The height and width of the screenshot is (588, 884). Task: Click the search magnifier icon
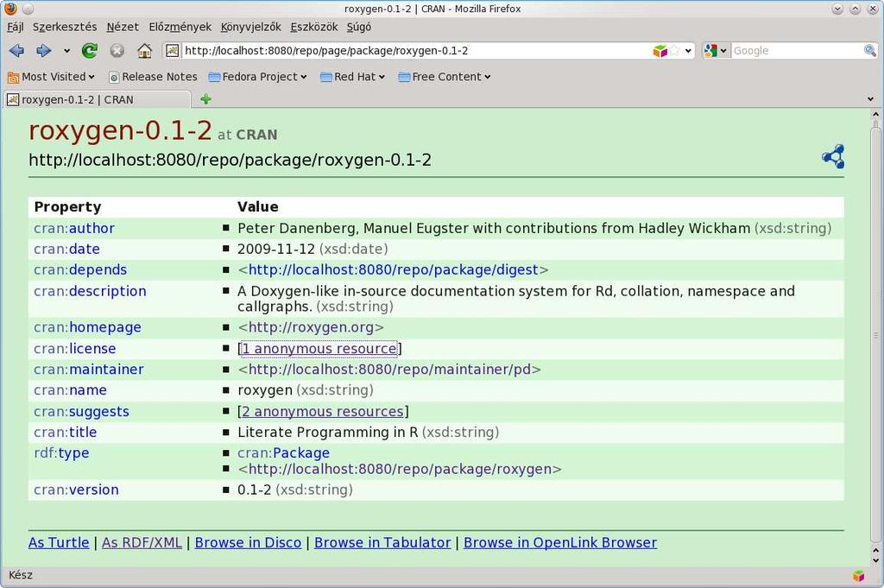[870, 51]
